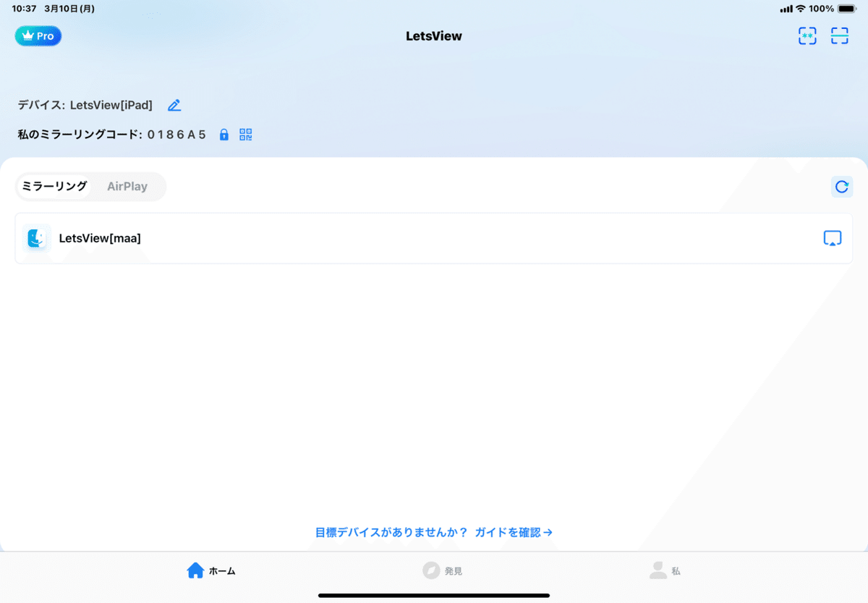Switch to the AirPlay tab

[127, 186]
